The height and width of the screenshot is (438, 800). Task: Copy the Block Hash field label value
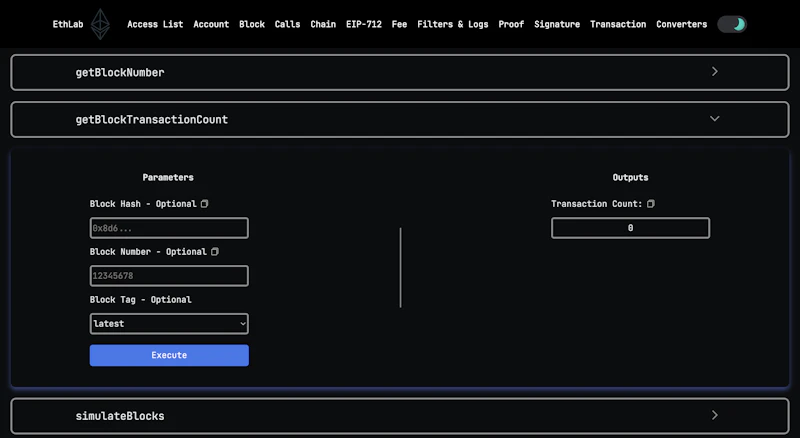[205, 204]
